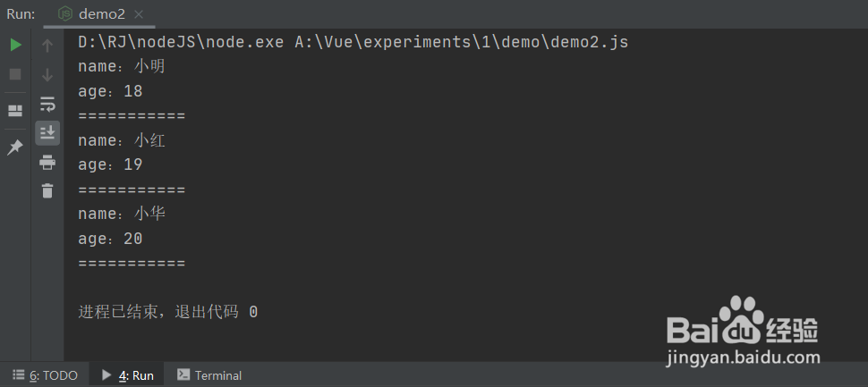Click the 'age: 20' output line
The width and height of the screenshot is (868, 387).
click(110, 239)
